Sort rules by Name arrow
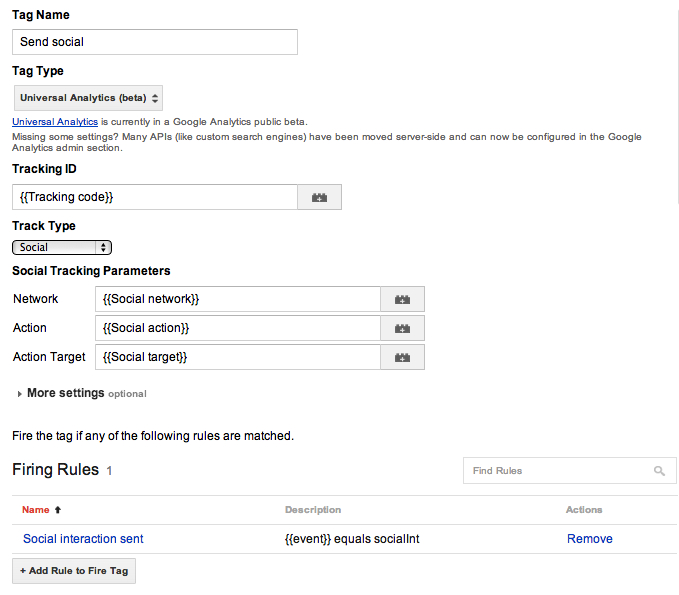This screenshot has height=595, width=679. pyautogui.click(x=58, y=510)
